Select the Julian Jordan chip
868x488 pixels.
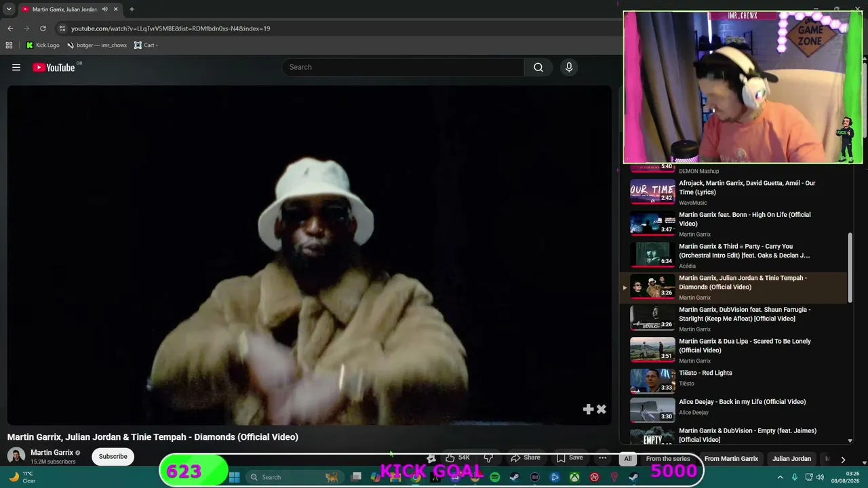(791, 459)
